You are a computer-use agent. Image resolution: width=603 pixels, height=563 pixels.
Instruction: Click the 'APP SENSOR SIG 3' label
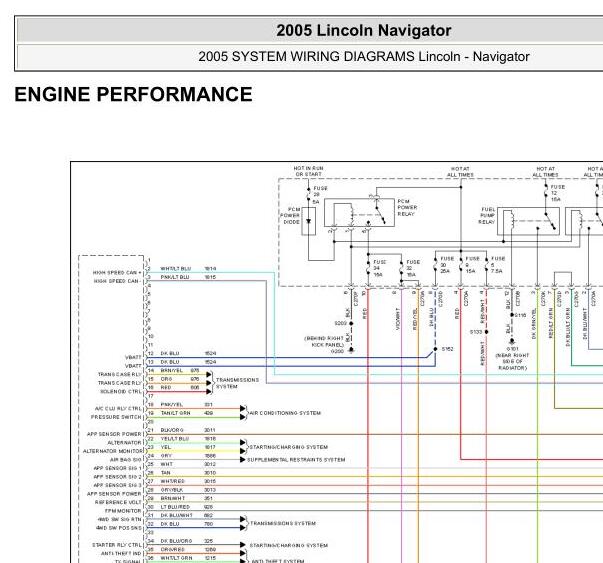[117, 485]
